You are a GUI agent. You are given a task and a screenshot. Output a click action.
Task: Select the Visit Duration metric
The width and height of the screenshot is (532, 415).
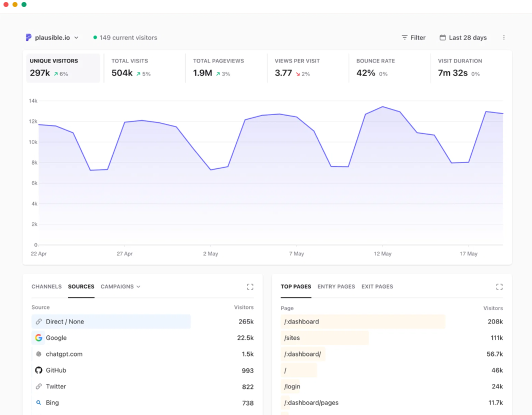point(471,68)
